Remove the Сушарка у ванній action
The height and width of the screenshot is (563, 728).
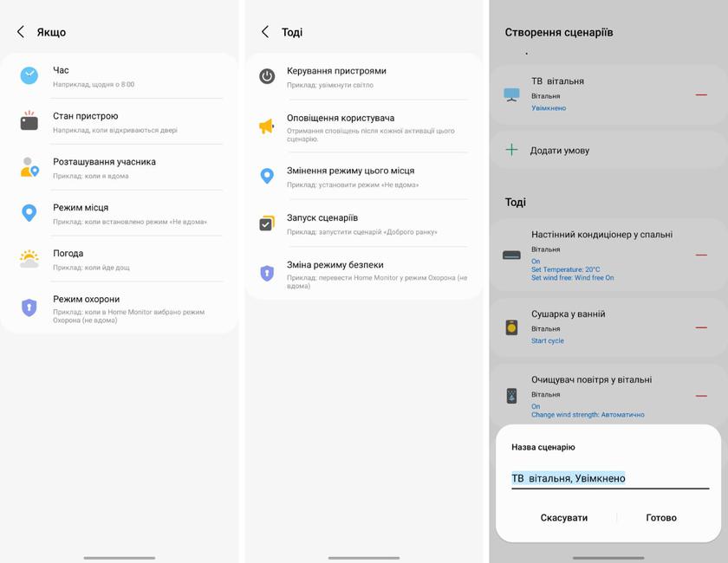pyautogui.click(x=701, y=327)
